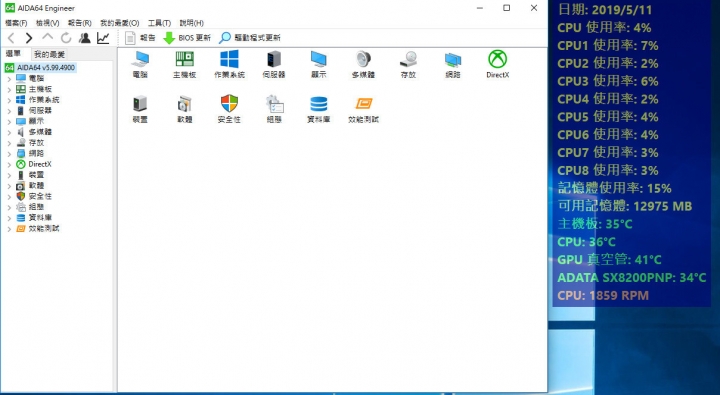The image size is (720, 395).
Task: Open the 檢視(V) menu
Action: 47,23
